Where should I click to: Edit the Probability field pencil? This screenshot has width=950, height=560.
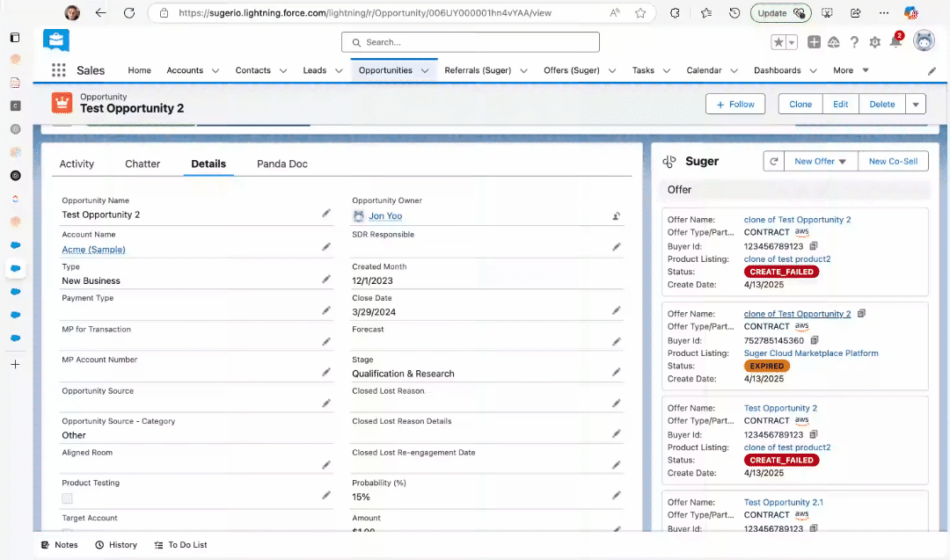[x=616, y=495]
